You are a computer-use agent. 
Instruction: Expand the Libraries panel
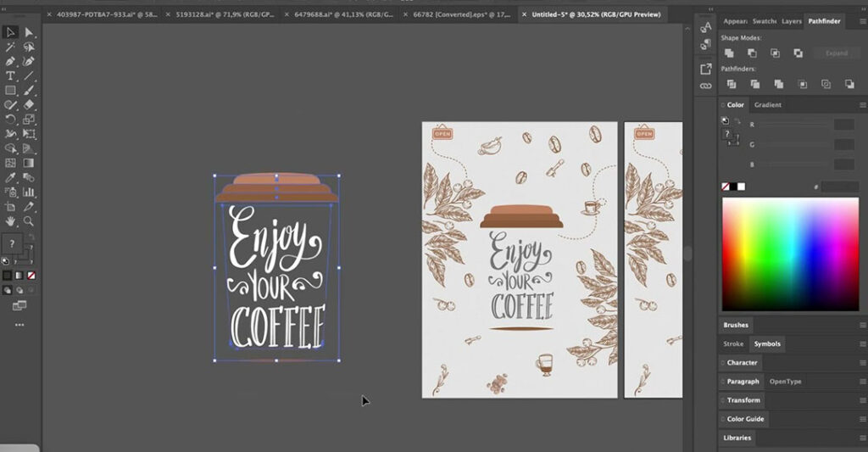[737, 438]
